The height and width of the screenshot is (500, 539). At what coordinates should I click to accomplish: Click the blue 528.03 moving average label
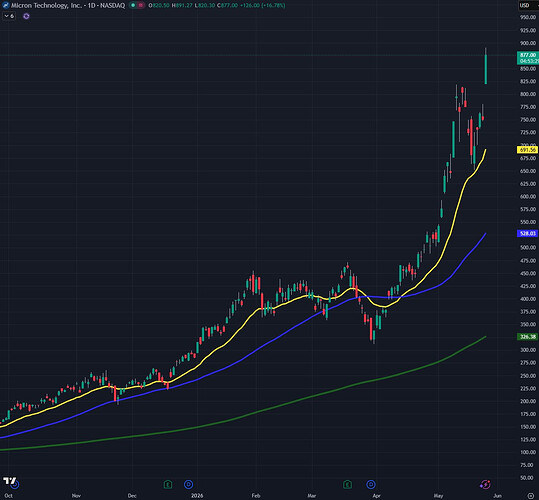528,233
